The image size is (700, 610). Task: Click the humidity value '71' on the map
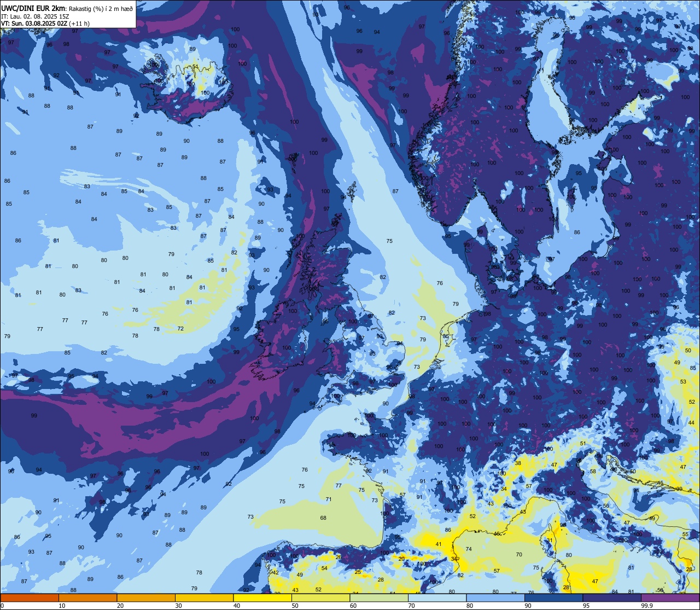click(x=329, y=499)
